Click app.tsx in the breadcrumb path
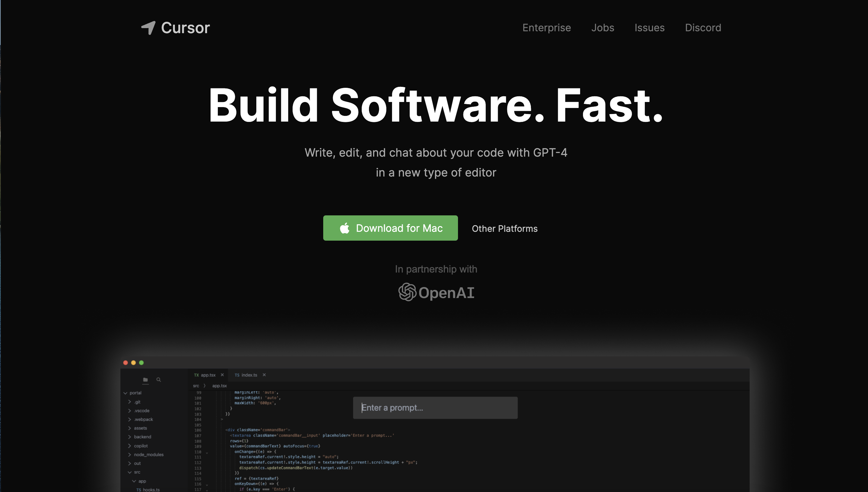The image size is (868, 492). [220, 386]
